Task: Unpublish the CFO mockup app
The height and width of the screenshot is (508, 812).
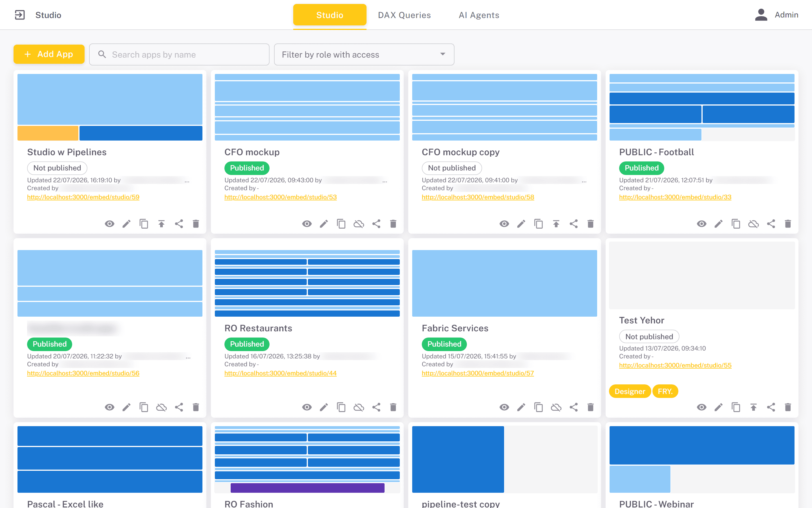Action: point(359,224)
